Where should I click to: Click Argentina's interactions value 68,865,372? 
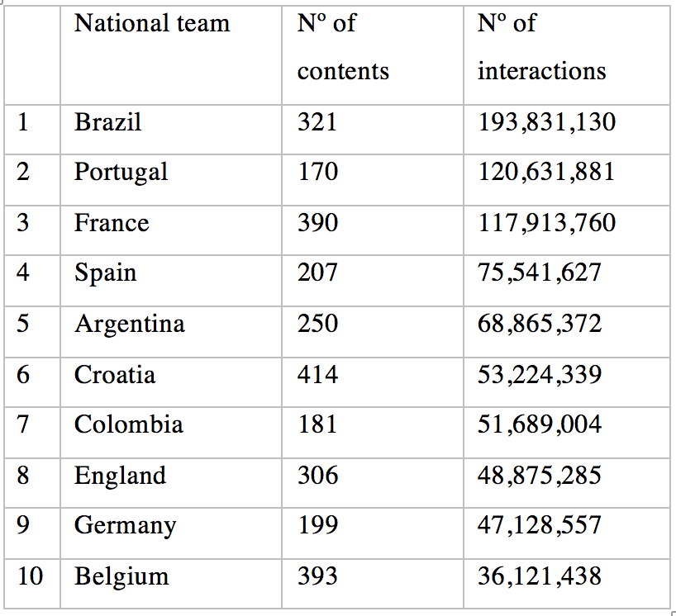566,332
